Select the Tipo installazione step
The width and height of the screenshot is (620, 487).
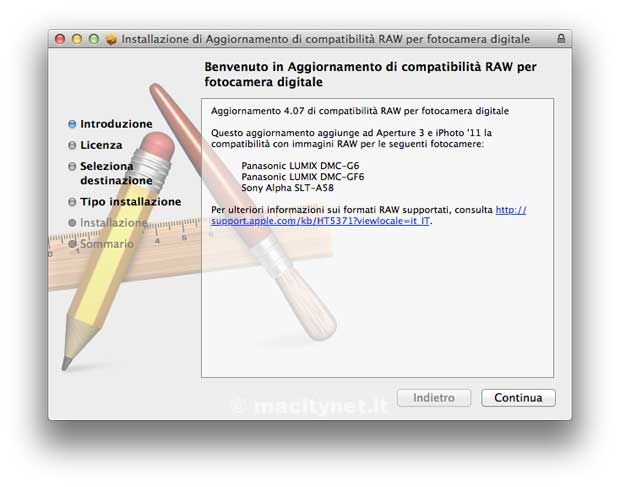click(x=130, y=202)
